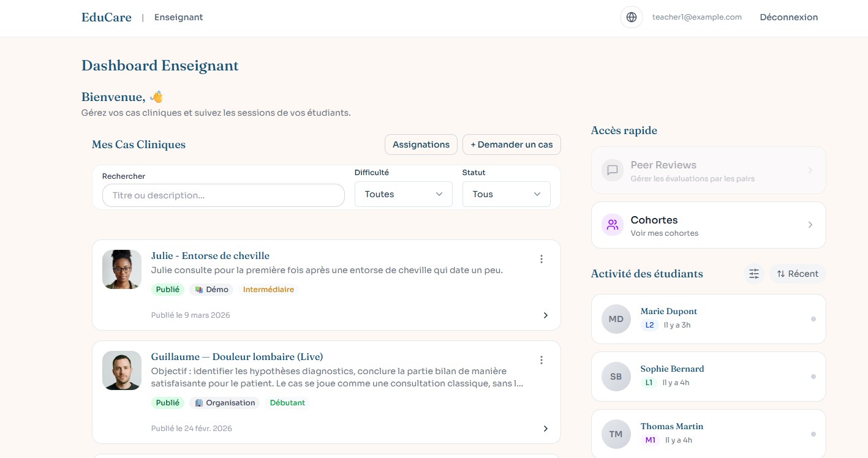
Task: Click the Demander un cas button
Action: click(511, 145)
